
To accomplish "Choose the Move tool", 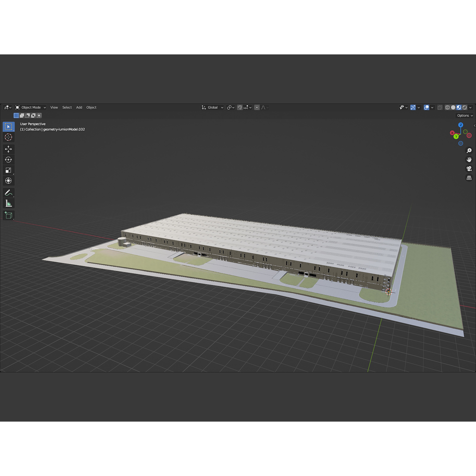I will [8, 149].
